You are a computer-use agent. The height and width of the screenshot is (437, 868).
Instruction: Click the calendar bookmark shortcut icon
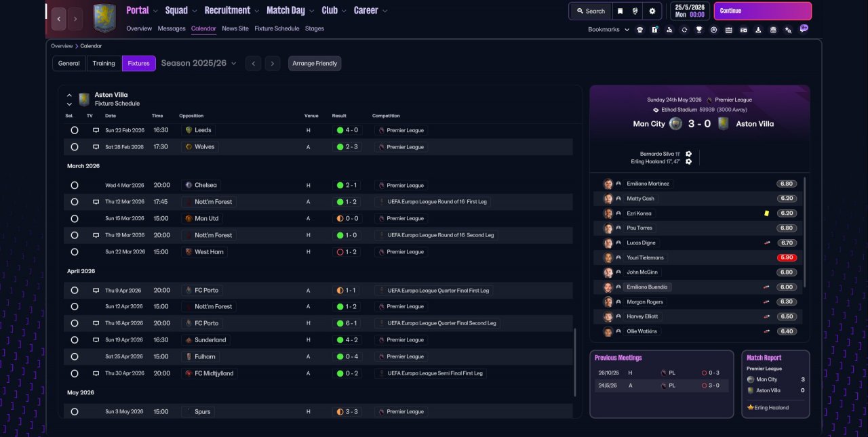(x=728, y=30)
